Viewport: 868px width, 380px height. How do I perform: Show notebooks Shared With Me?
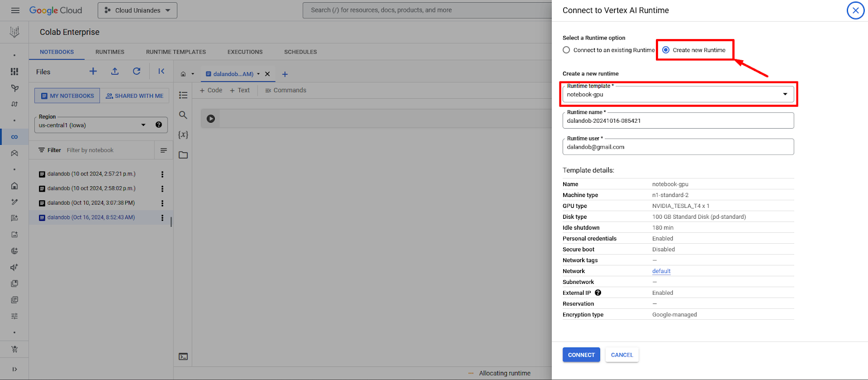[135, 96]
